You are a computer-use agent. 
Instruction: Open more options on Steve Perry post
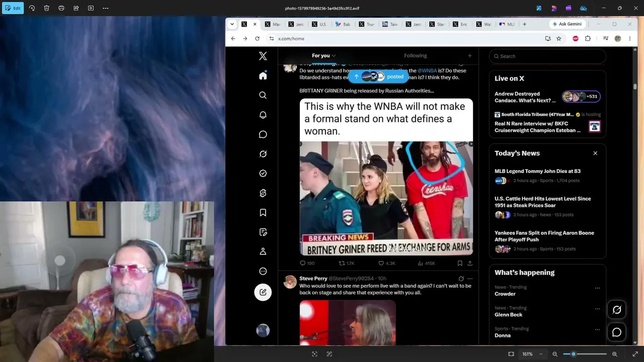pyautogui.click(x=470, y=279)
